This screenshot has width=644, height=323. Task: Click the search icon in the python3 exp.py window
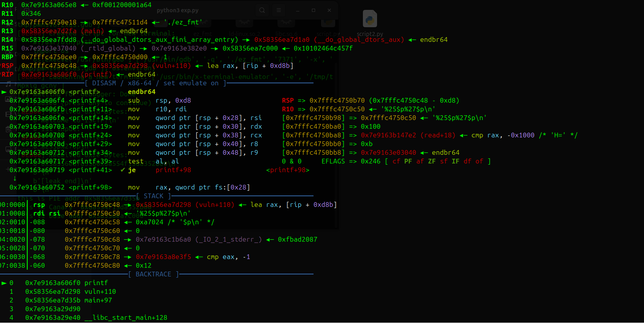tap(262, 10)
